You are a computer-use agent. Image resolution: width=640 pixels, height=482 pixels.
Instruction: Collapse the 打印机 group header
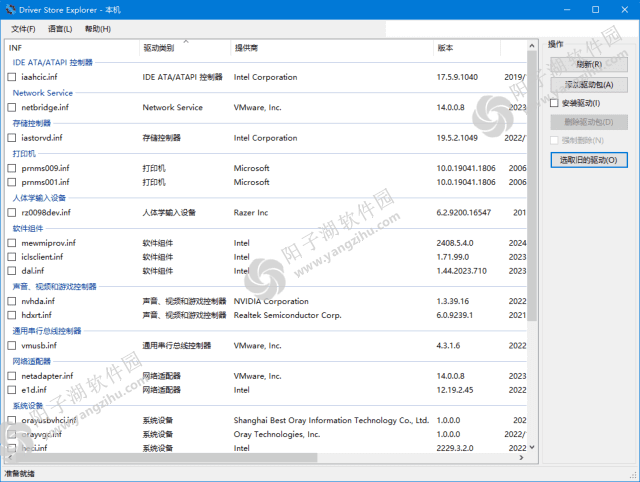[x=24, y=154]
